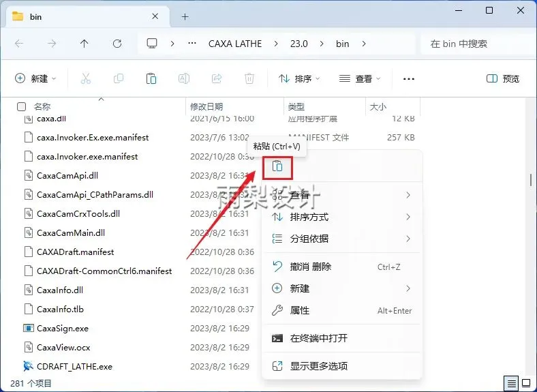Select CaxaCamApi_CPathParams.dll file
537x392 pixels.
point(95,194)
